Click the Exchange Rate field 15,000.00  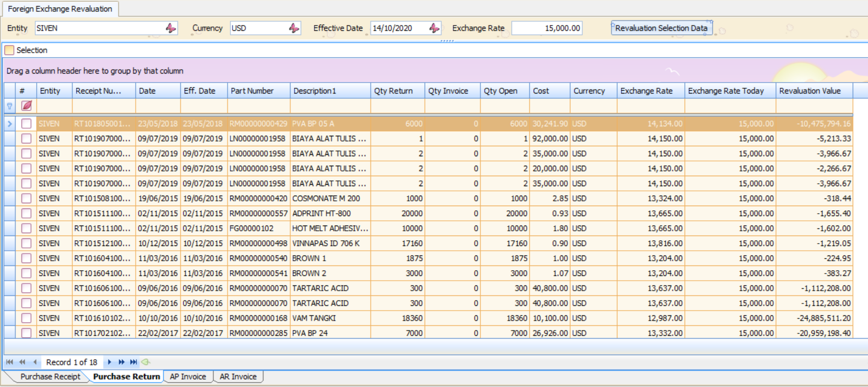[547, 28]
